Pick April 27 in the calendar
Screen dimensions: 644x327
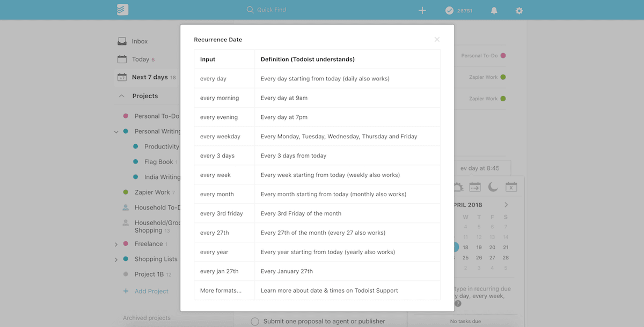(492, 257)
